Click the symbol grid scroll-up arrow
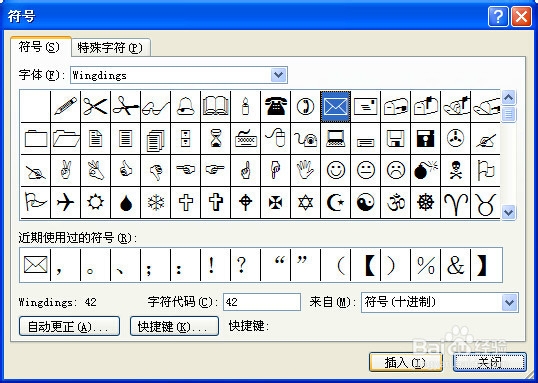Viewport: 538px width, 383px height. [508, 98]
